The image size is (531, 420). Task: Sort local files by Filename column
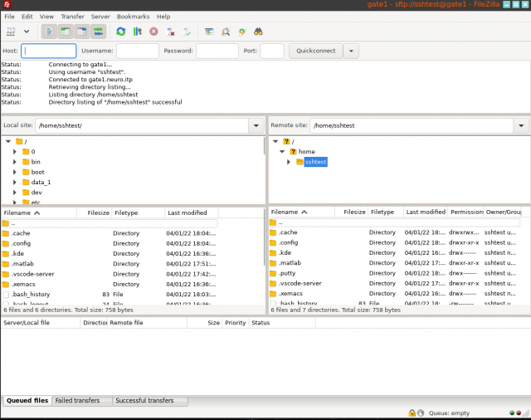click(39, 212)
